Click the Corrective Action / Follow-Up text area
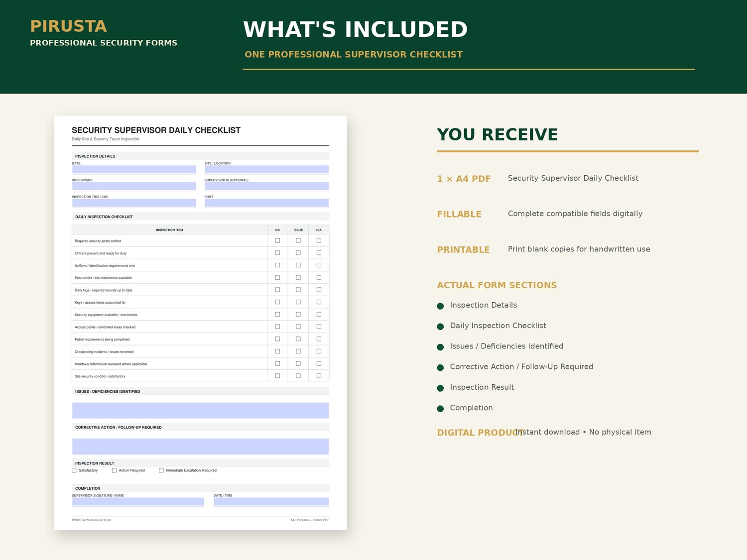 pyautogui.click(x=200, y=447)
